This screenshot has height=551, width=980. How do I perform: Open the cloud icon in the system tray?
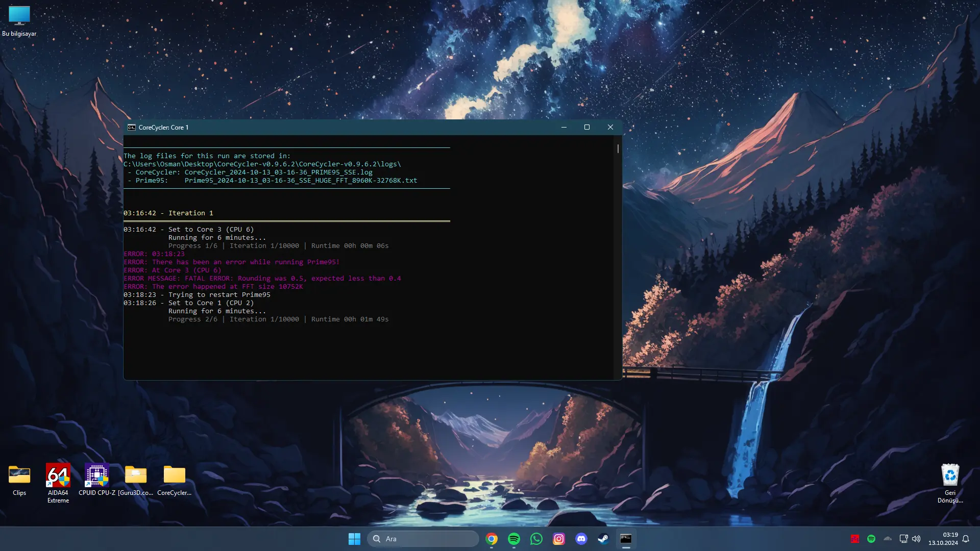point(888,539)
